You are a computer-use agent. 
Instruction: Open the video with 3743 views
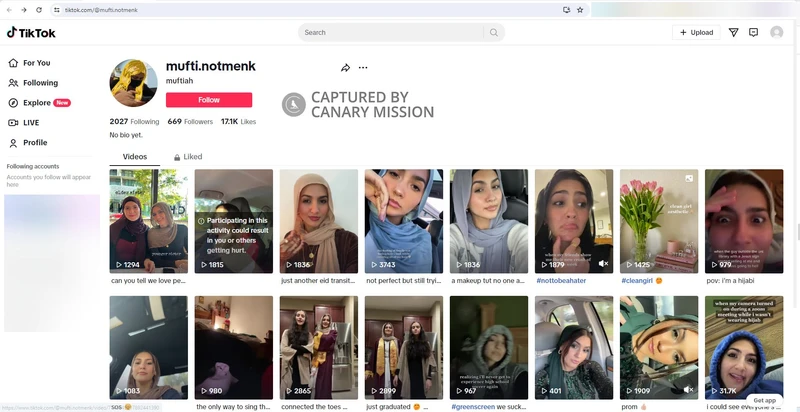pyautogui.click(x=404, y=221)
